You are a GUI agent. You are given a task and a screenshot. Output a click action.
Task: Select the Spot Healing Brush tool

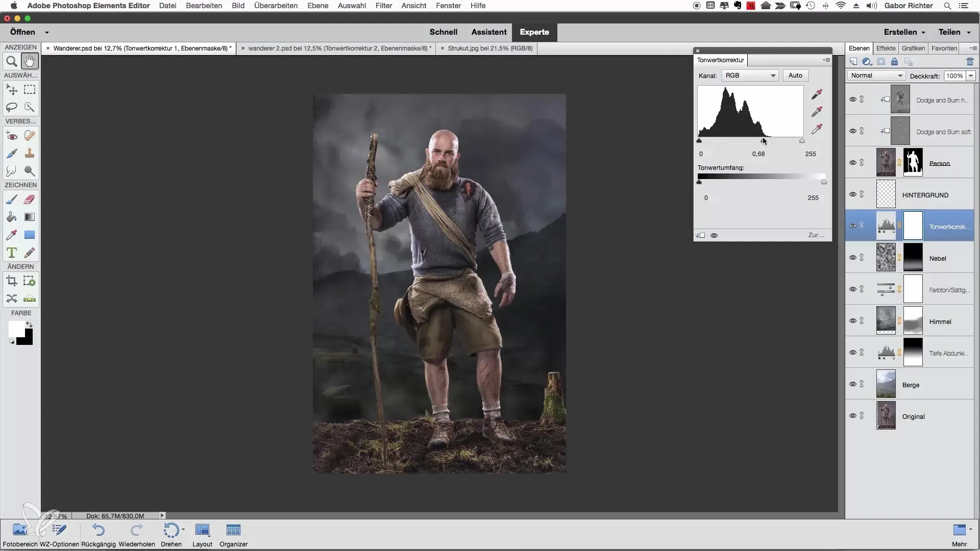tap(30, 136)
